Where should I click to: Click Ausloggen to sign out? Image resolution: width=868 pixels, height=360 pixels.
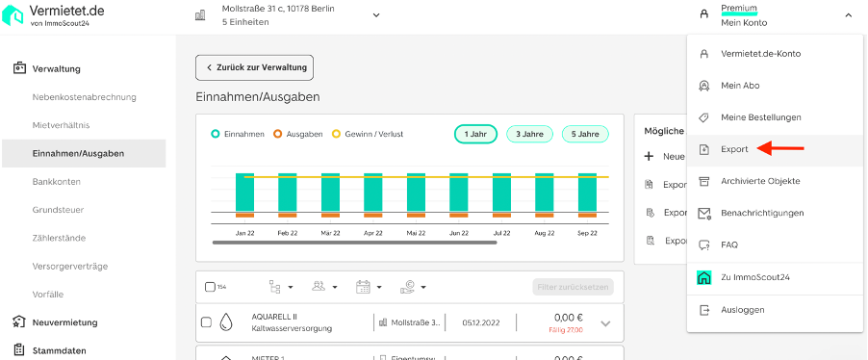click(743, 310)
